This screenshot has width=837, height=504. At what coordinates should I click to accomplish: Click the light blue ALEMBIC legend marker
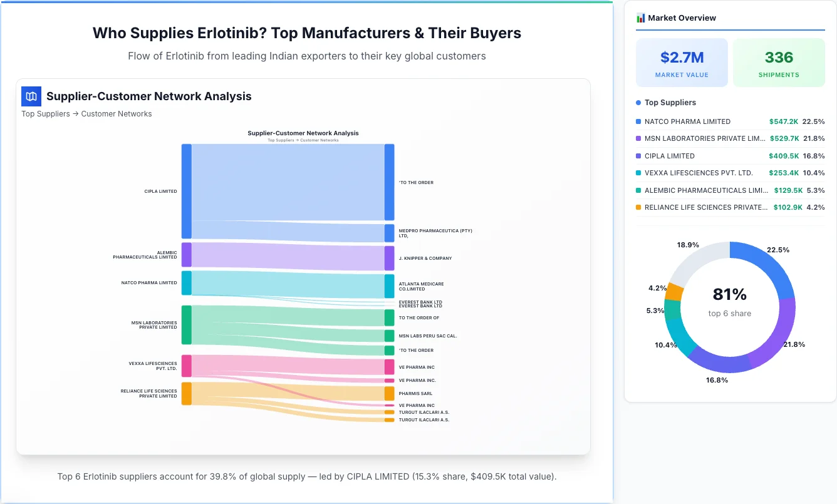point(637,190)
